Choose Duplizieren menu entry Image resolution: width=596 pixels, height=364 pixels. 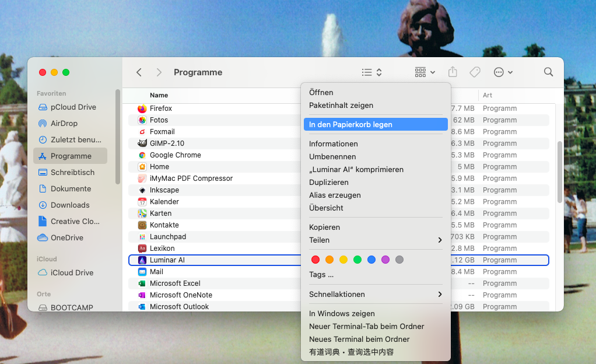point(329,183)
